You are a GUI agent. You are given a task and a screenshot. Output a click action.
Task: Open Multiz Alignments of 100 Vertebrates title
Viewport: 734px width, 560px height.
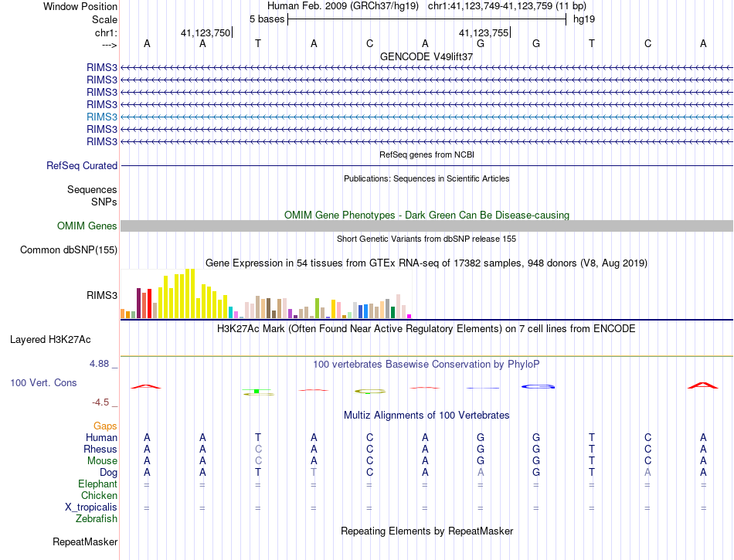(x=426, y=415)
